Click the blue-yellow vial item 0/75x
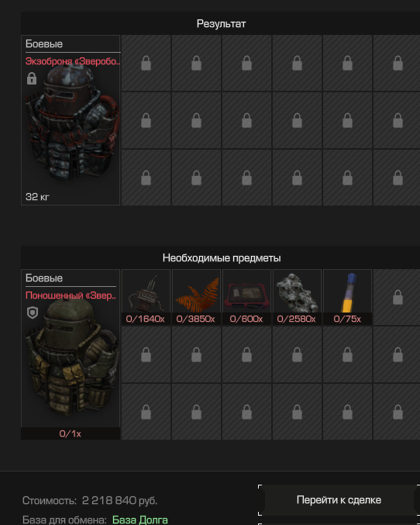Screen dimensions: 420x525 click(347, 297)
